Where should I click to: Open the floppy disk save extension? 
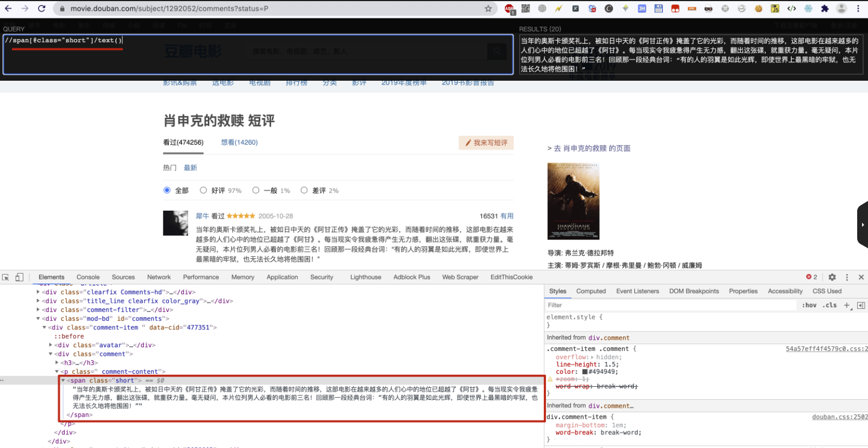tap(659, 8)
